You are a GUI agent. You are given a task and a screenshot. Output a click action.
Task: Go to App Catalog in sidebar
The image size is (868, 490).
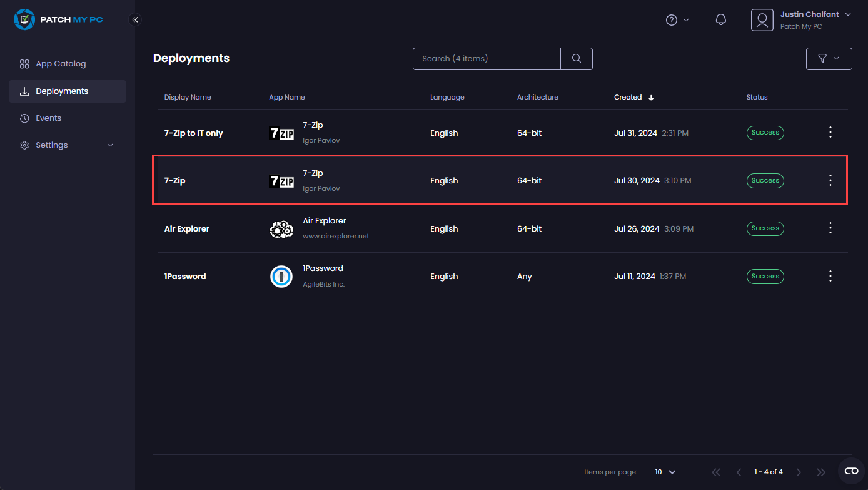click(61, 64)
